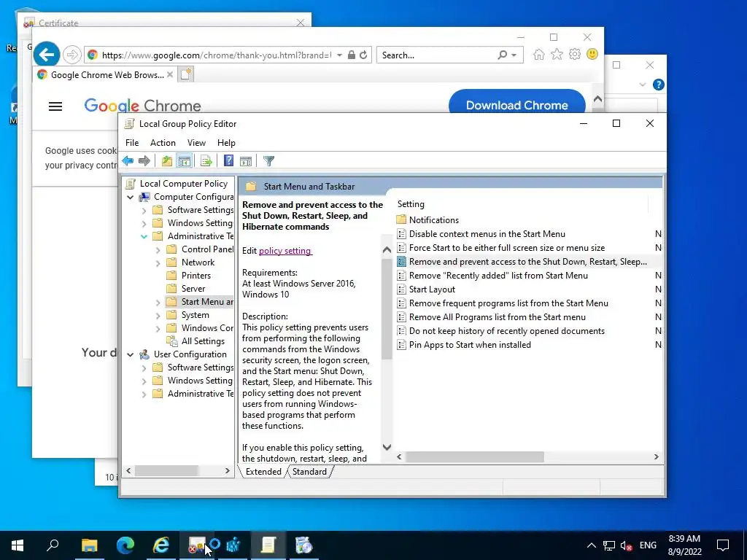747x560 pixels.
Task: Click Internet Explorer forward arrow button
Action: click(72, 55)
